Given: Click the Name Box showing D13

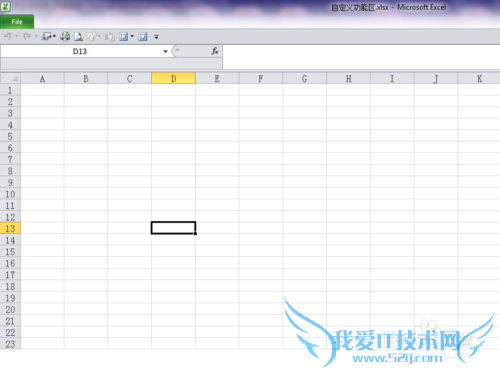Looking at the screenshot, I should [80, 51].
